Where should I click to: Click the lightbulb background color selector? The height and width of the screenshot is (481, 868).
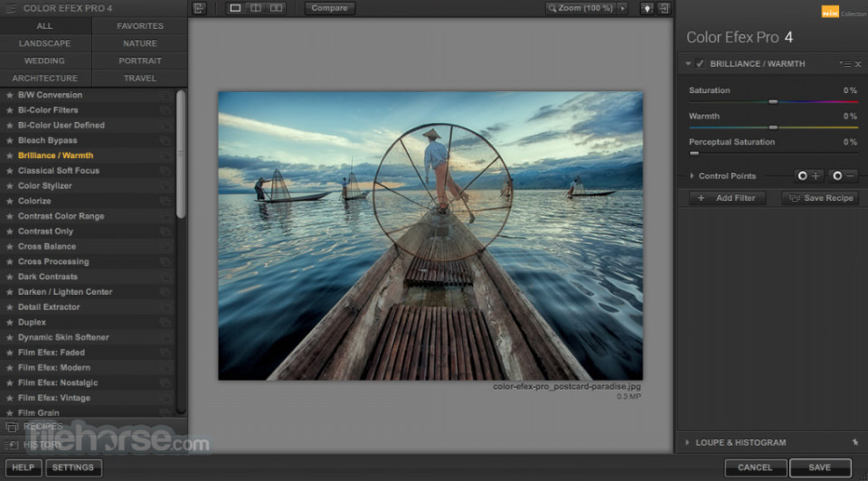pos(646,8)
